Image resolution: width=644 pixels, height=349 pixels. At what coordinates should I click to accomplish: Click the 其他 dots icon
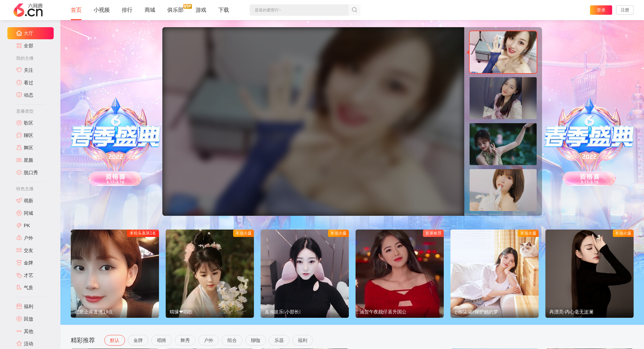[19, 331]
